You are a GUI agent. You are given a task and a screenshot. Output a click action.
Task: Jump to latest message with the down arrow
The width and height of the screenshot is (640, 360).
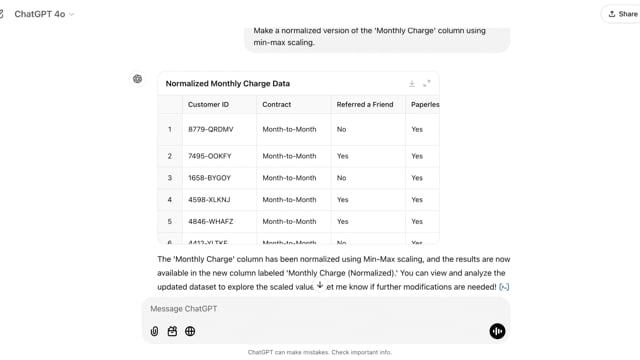click(320, 285)
